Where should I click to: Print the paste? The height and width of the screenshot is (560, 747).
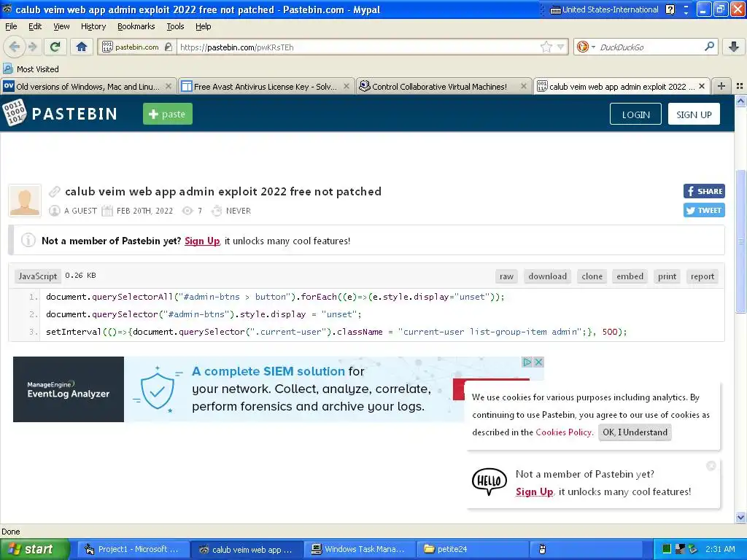coord(667,276)
